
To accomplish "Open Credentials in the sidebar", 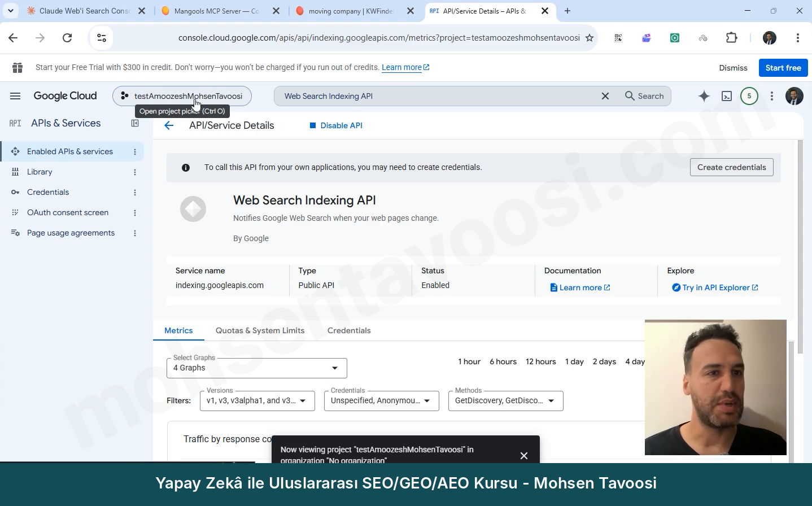I will pos(48,192).
